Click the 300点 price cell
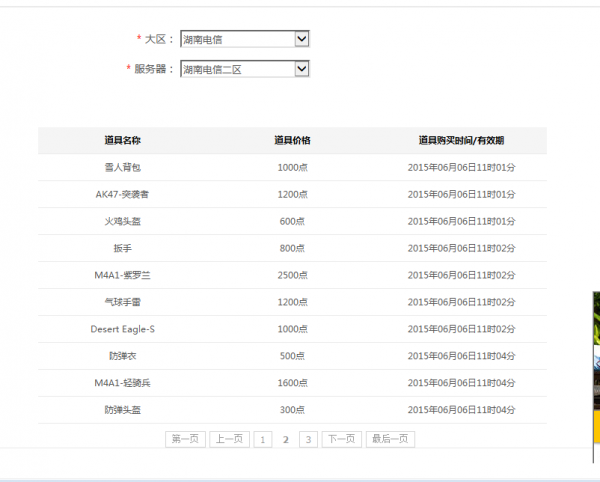This screenshot has width=600, height=482. [292, 410]
